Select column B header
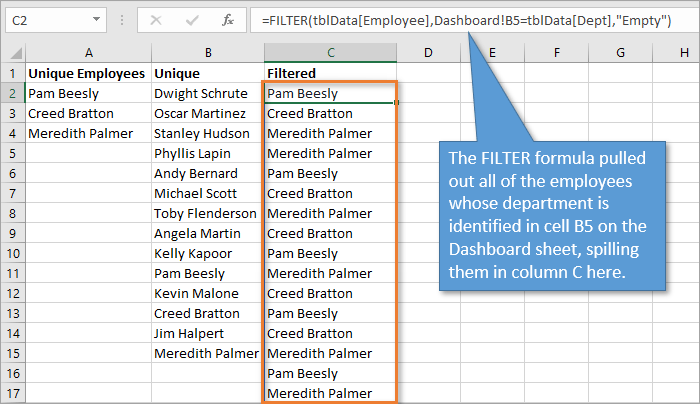The height and width of the screenshot is (404, 700). 207,52
